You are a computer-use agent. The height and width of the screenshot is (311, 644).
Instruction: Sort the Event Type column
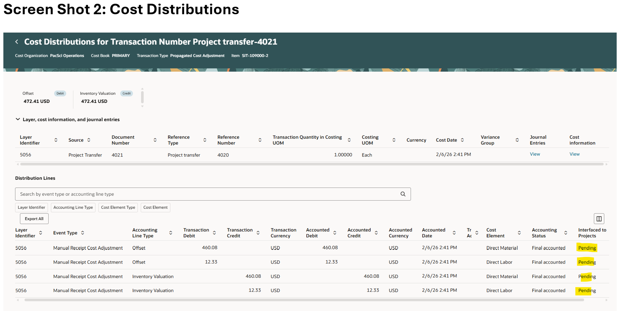click(82, 233)
